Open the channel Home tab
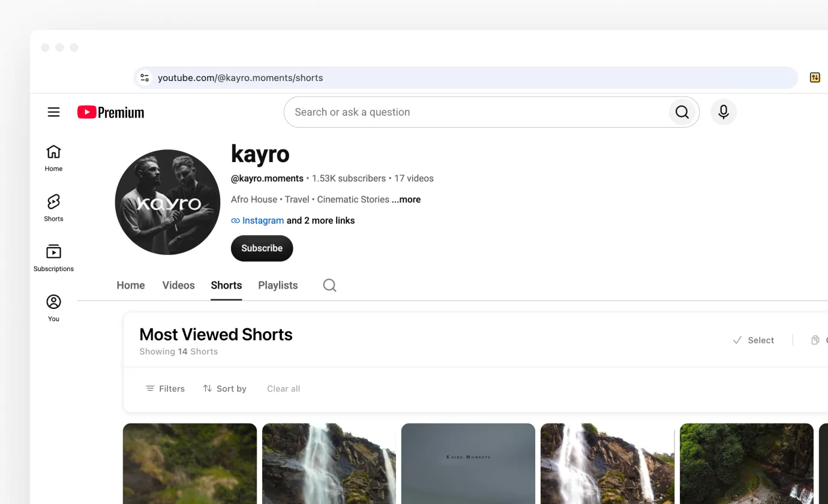The image size is (828, 504). pos(131,286)
